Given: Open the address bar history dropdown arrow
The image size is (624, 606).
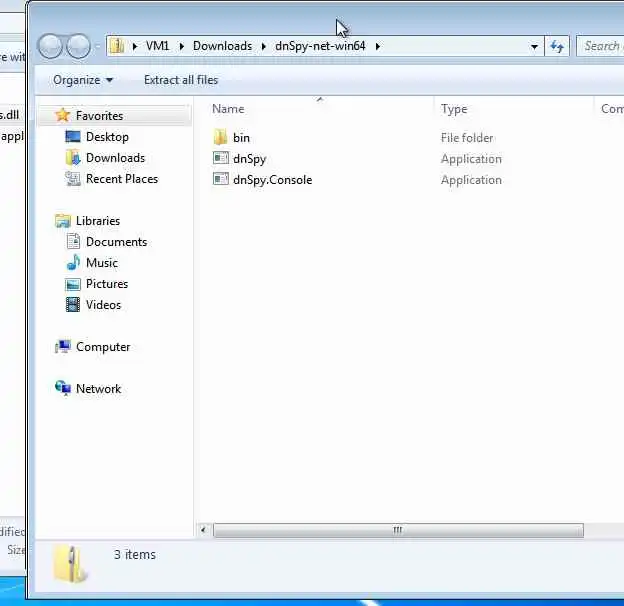Looking at the screenshot, I should [x=534, y=47].
